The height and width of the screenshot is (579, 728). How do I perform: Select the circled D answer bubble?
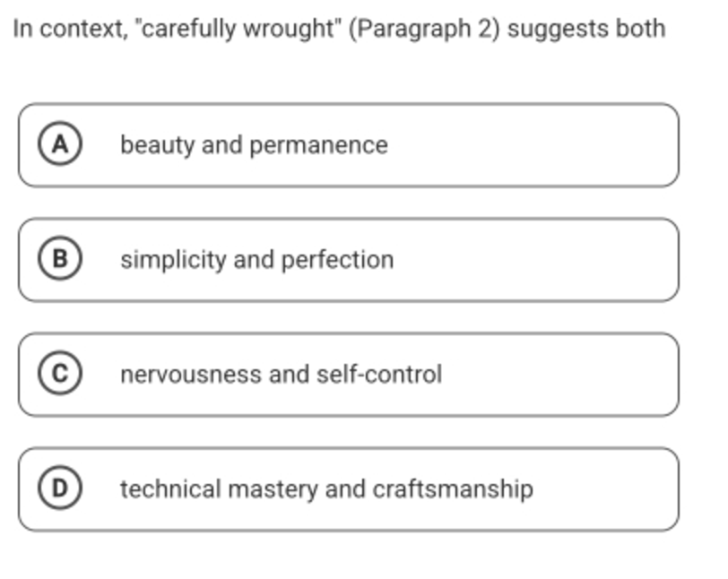pyautogui.click(x=60, y=488)
